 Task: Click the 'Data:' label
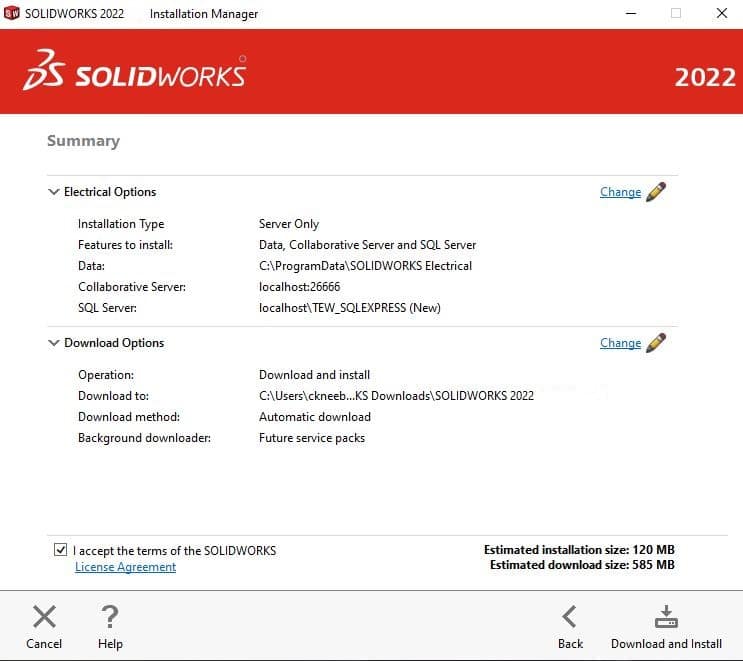91,266
